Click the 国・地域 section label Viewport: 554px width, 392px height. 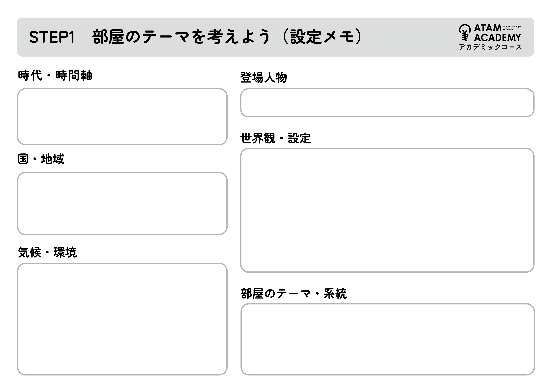coord(41,159)
